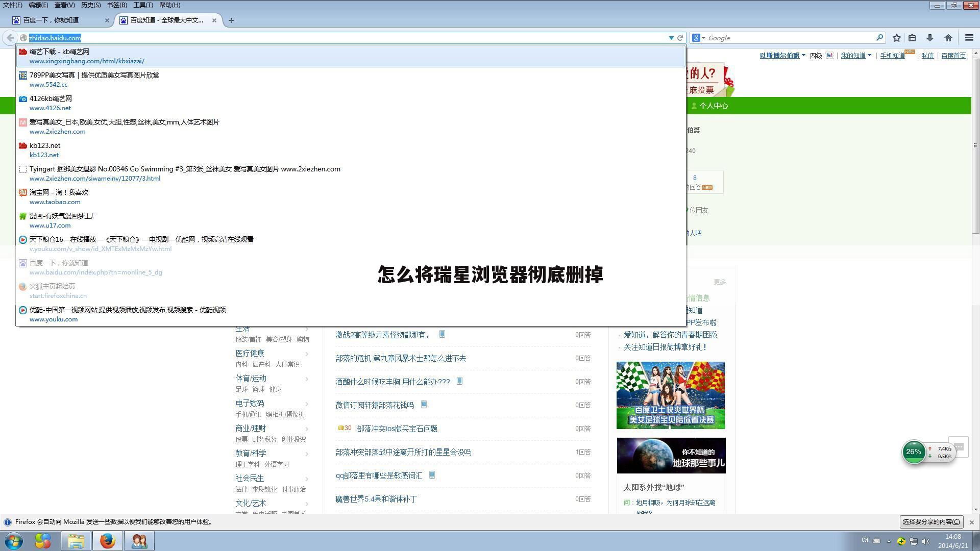Close the 百度知道 tab
The image size is (980, 551).
[x=214, y=20]
